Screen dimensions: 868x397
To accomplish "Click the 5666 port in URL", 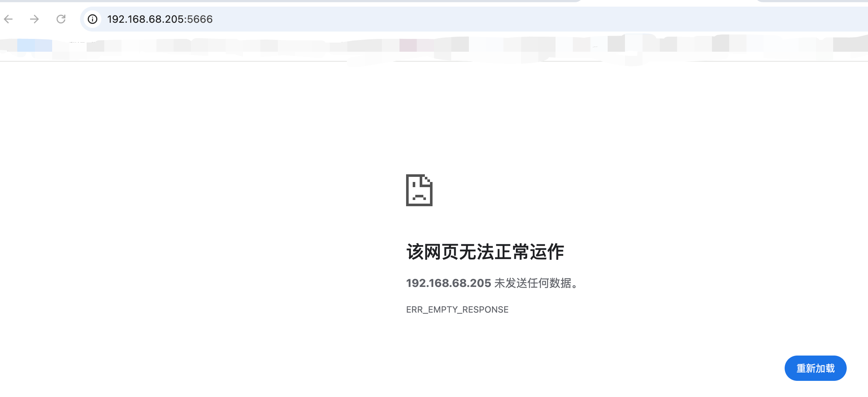I will [200, 19].
